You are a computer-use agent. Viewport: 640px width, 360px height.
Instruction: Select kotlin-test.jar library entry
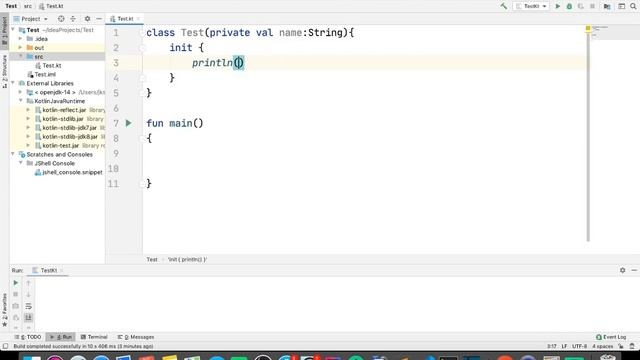[61, 146]
